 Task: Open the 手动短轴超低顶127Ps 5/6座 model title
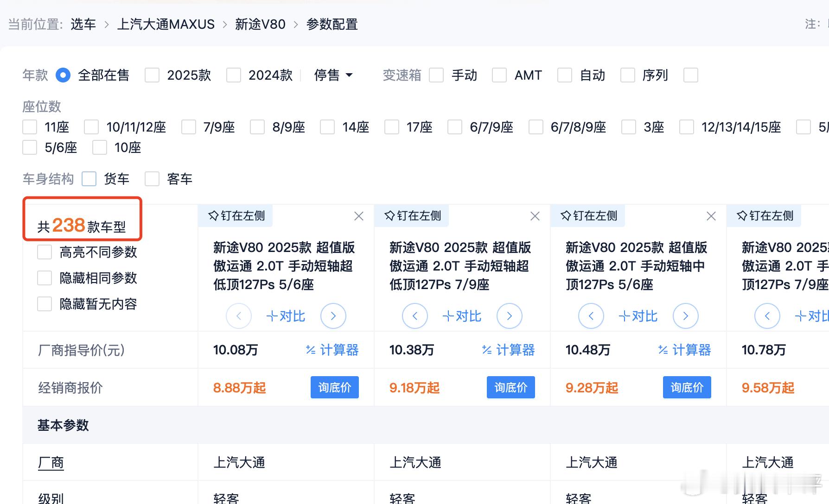coord(284,266)
